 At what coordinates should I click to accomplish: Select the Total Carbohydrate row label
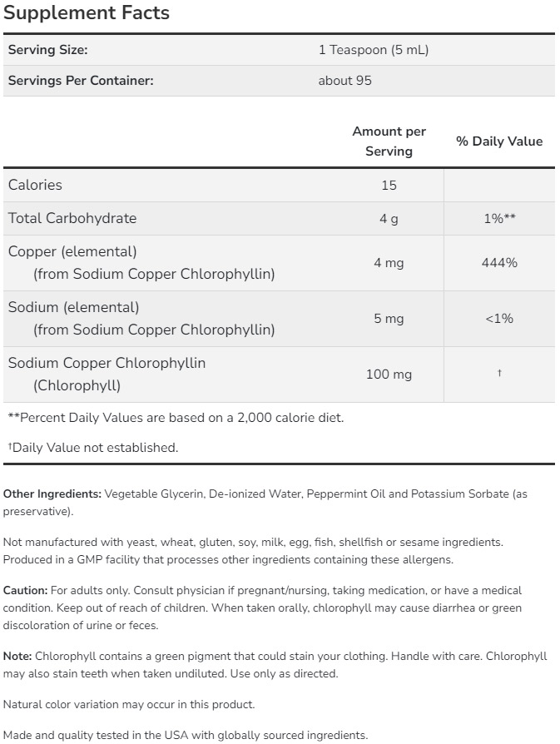coord(72,218)
